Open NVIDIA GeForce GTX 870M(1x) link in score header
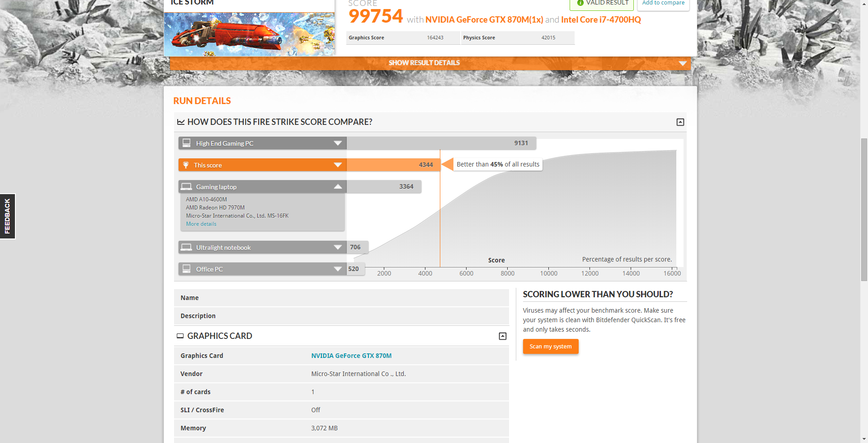 click(x=484, y=19)
